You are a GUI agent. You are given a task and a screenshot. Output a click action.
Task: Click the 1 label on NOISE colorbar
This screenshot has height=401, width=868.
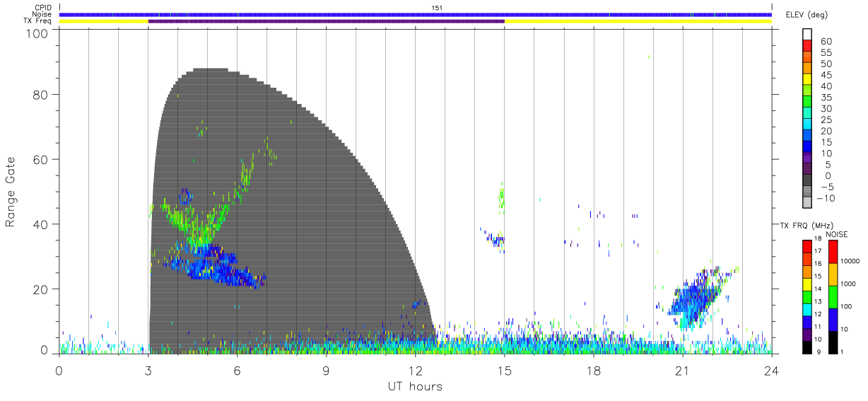pyautogui.click(x=842, y=352)
